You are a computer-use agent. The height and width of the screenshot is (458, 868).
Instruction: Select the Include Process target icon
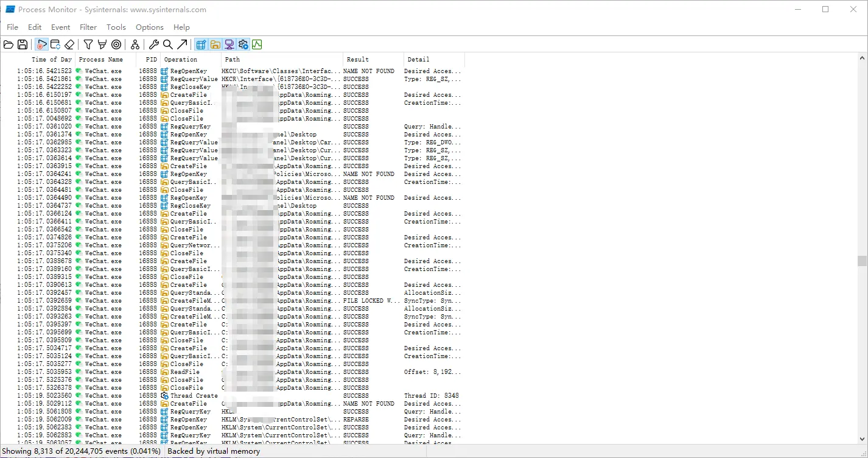click(116, 44)
